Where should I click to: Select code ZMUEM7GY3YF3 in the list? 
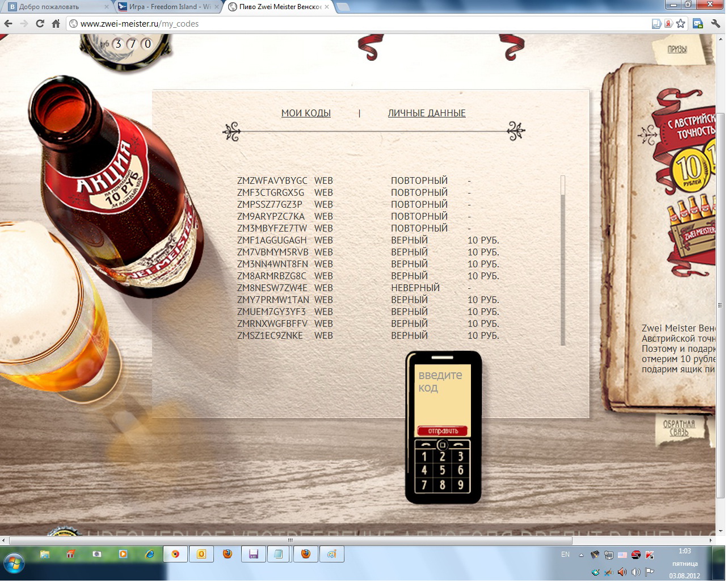click(x=272, y=312)
